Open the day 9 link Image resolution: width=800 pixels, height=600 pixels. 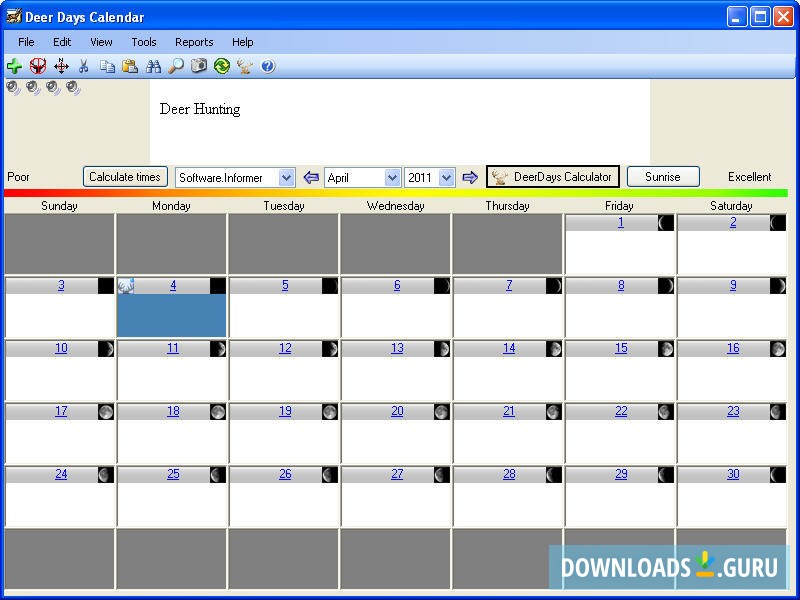(x=733, y=286)
